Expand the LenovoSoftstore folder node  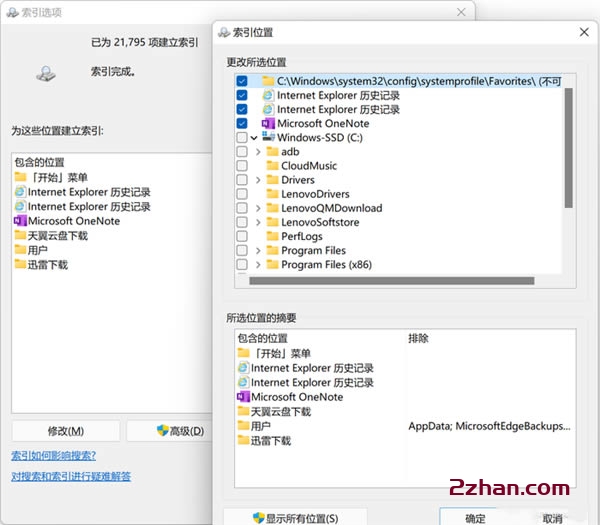tap(258, 222)
